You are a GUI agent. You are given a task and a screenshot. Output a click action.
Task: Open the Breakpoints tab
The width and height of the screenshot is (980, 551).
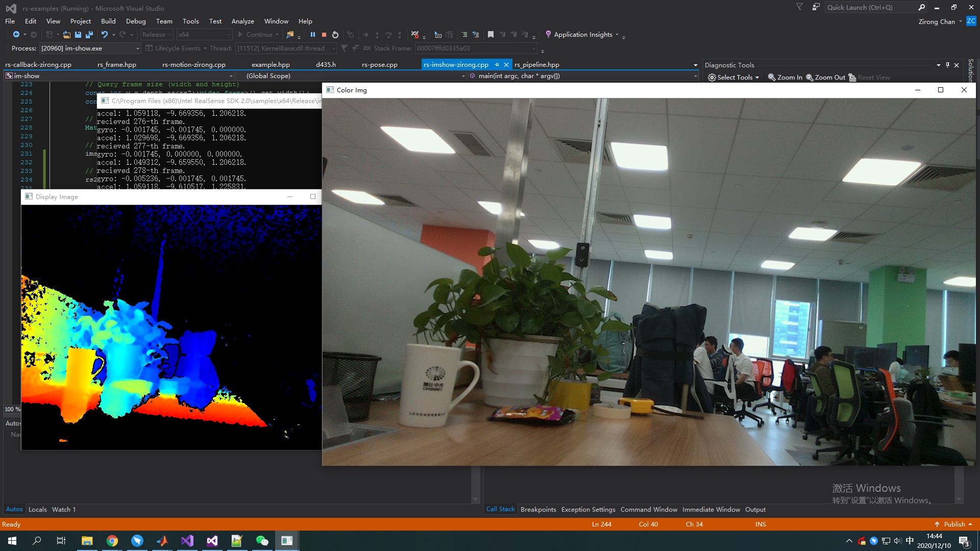(x=538, y=510)
